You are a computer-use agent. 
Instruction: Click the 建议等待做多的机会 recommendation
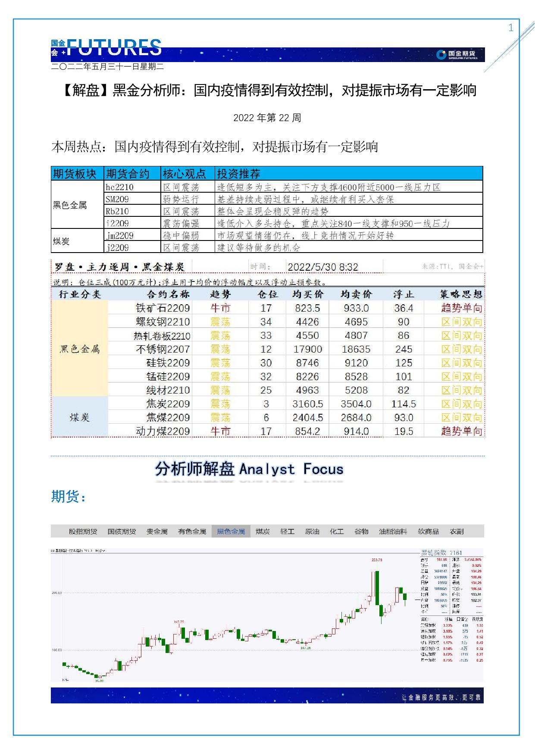(x=259, y=247)
